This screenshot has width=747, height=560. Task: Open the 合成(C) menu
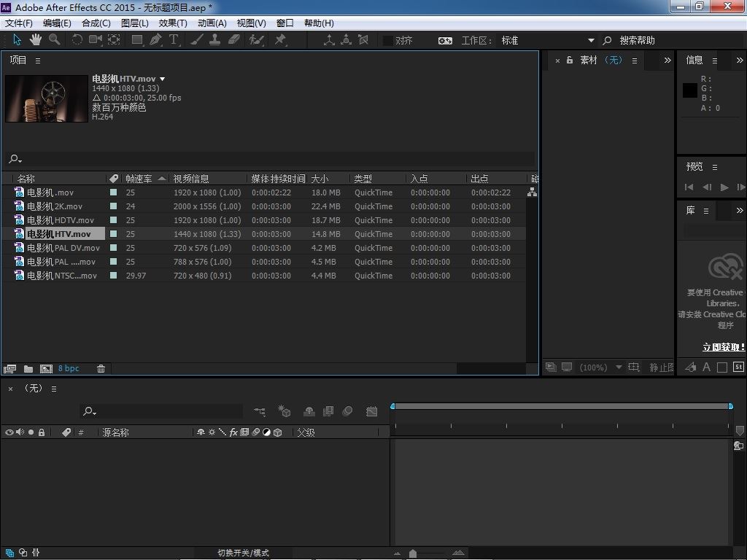click(x=96, y=23)
